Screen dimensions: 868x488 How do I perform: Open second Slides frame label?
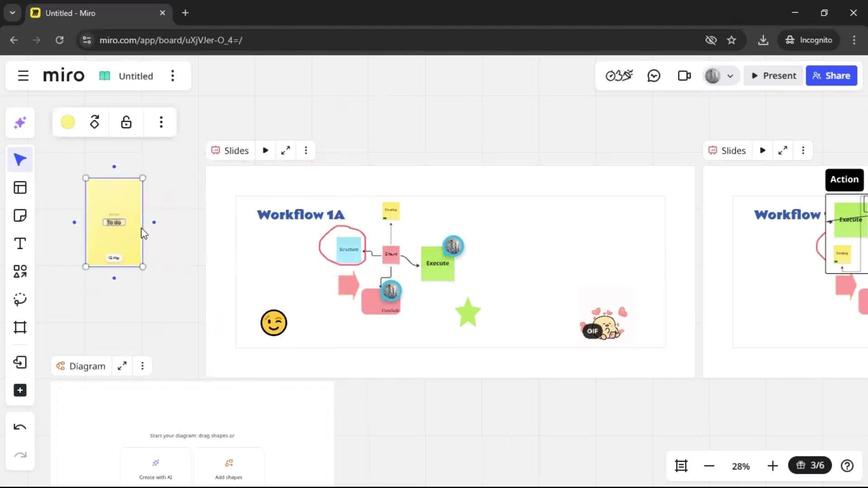727,150
